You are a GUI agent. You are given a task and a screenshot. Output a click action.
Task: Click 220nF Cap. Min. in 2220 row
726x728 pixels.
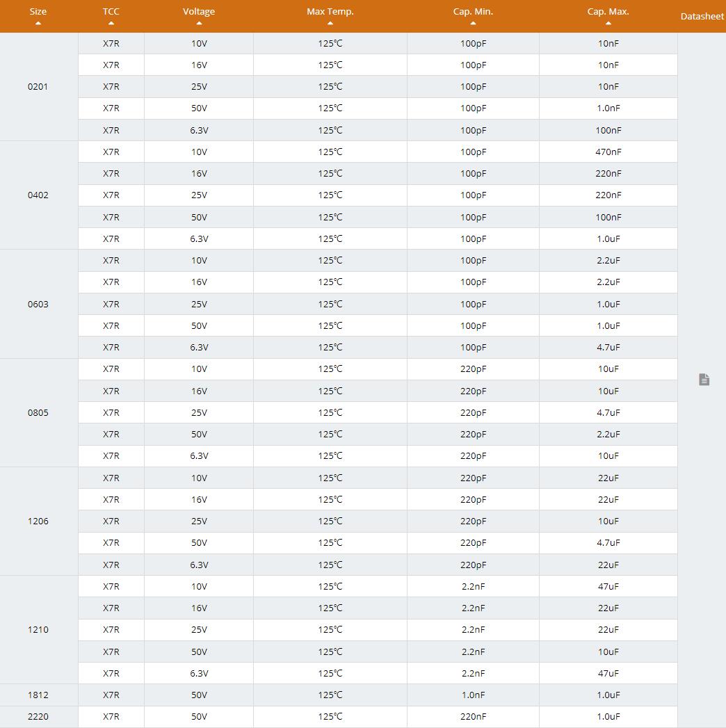(473, 716)
